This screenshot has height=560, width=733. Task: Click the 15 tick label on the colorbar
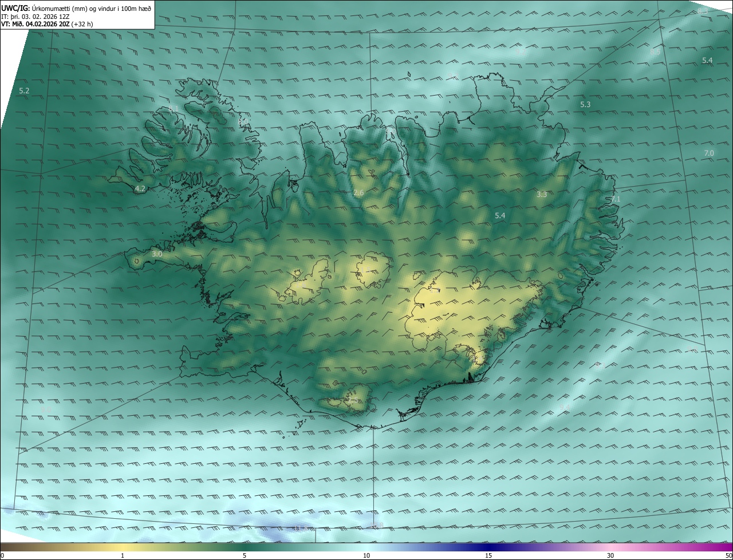488,555
